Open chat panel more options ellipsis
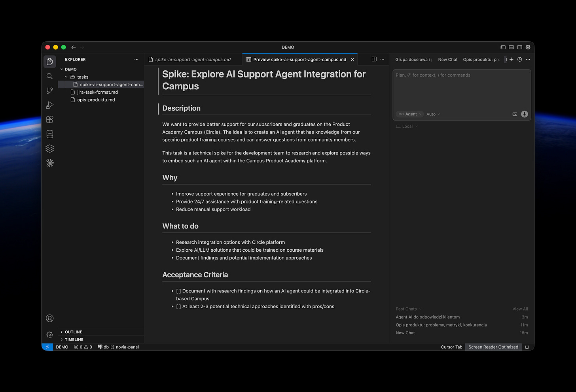576x392 pixels. tap(528, 59)
